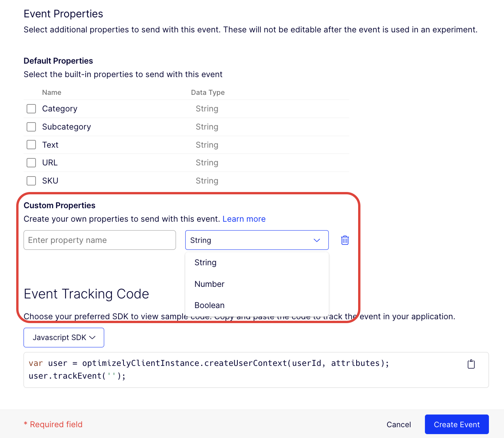Open the Learn more link about custom properties
The image size is (504, 438).
click(x=244, y=219)
